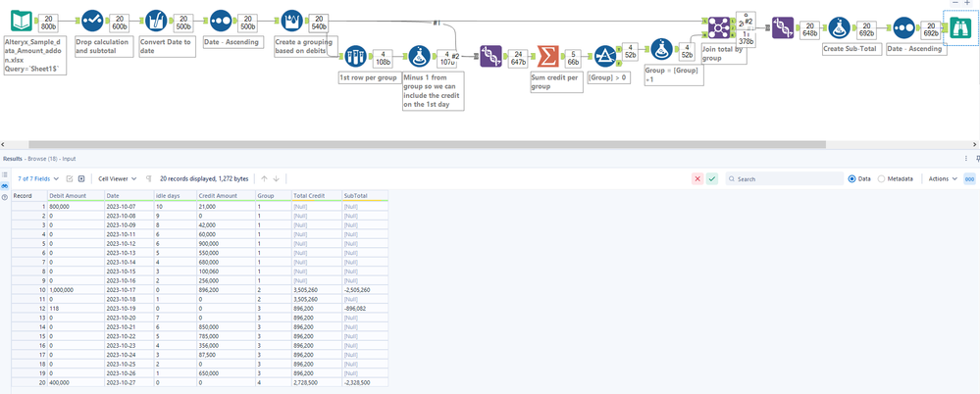Show the Results messages list icon

pos(4,175)
